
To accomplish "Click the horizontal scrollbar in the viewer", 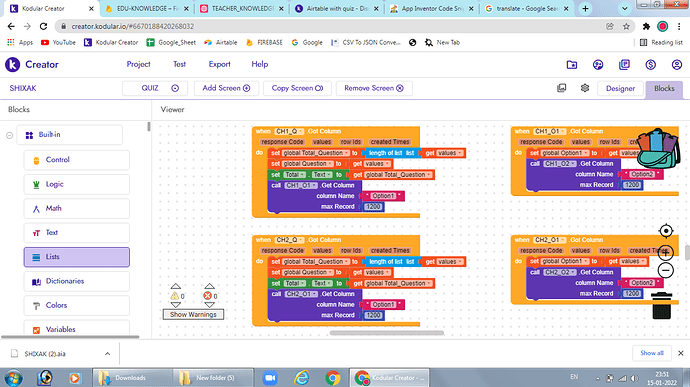I will point(387,333).
